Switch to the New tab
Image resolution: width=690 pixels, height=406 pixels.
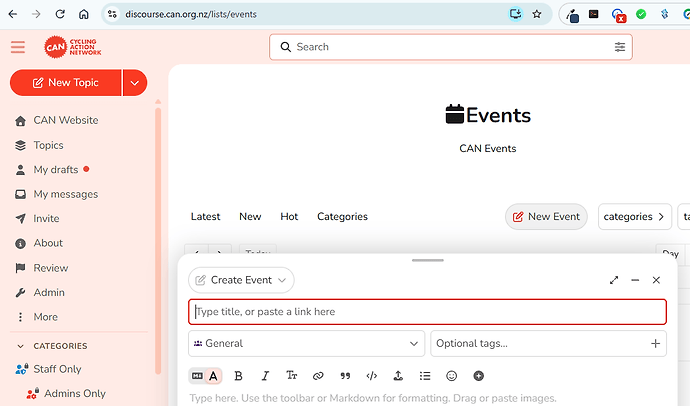[x=250, y=216]
